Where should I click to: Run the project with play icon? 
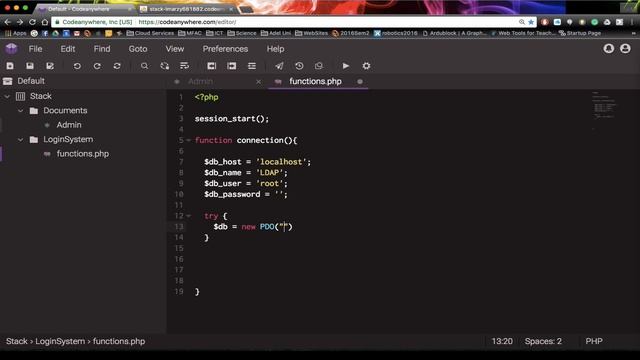tap(346, 66)
